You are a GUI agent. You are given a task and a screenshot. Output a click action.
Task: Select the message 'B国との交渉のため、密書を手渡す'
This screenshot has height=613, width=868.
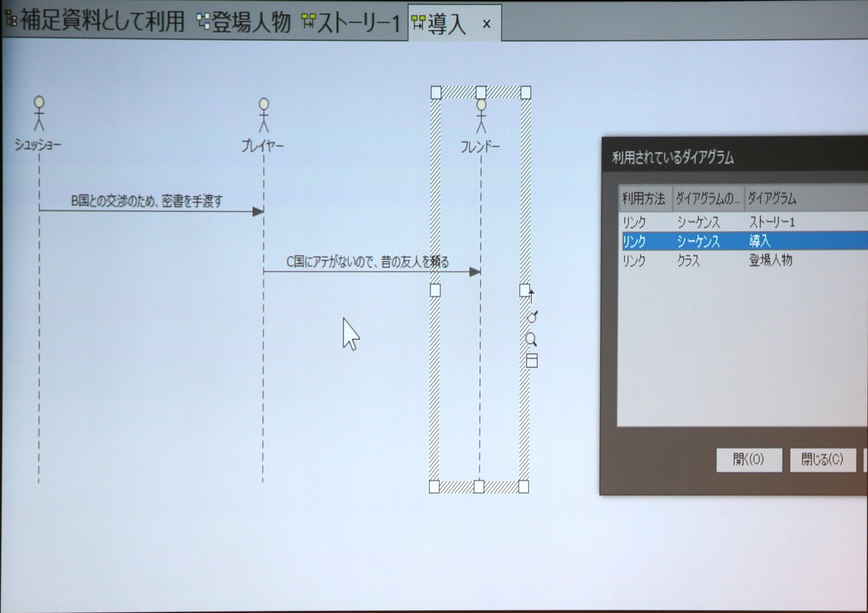click(146, 202)
